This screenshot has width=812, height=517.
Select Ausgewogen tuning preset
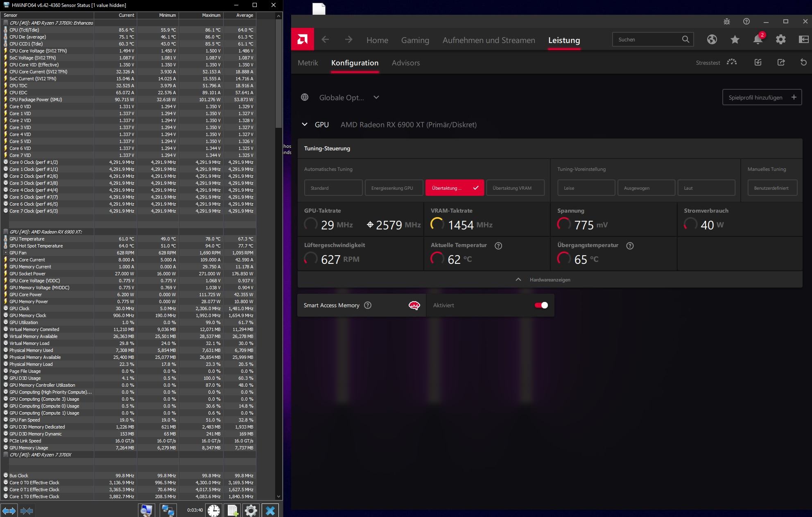point(646,188)
